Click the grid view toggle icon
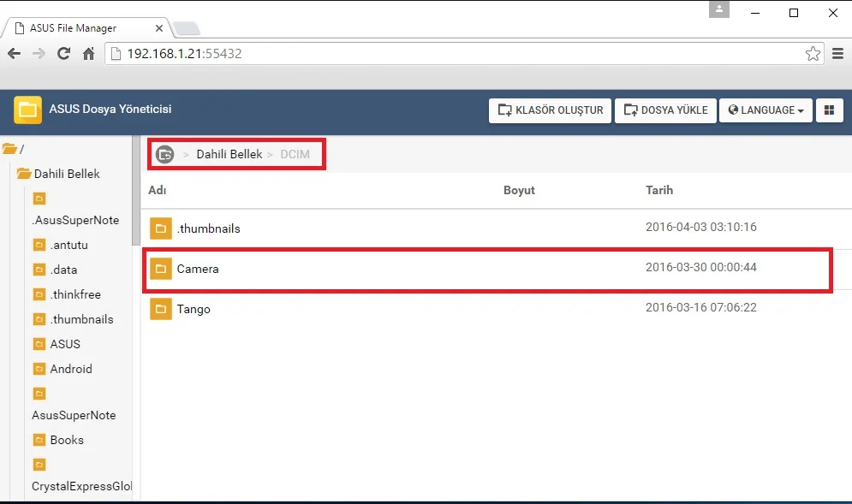The height and width of the screenshot is (504, 852). (x=829, y=110)
